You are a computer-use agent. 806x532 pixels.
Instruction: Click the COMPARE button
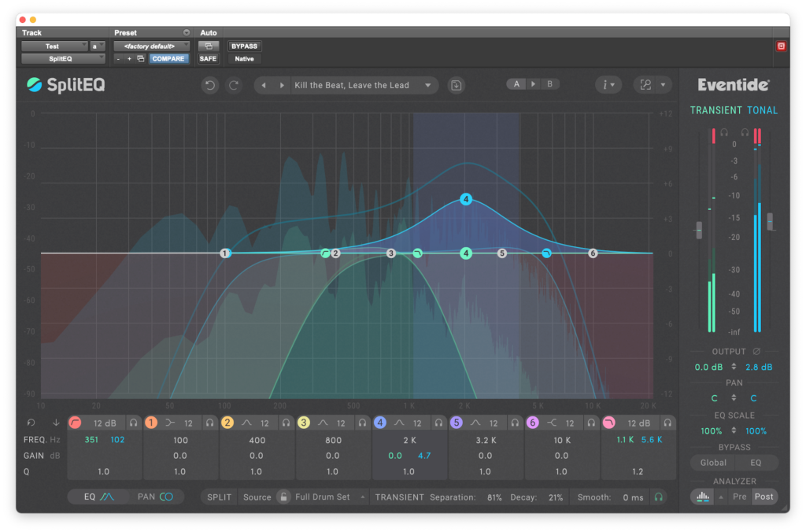pyautogui.click(x=168, y=59)
